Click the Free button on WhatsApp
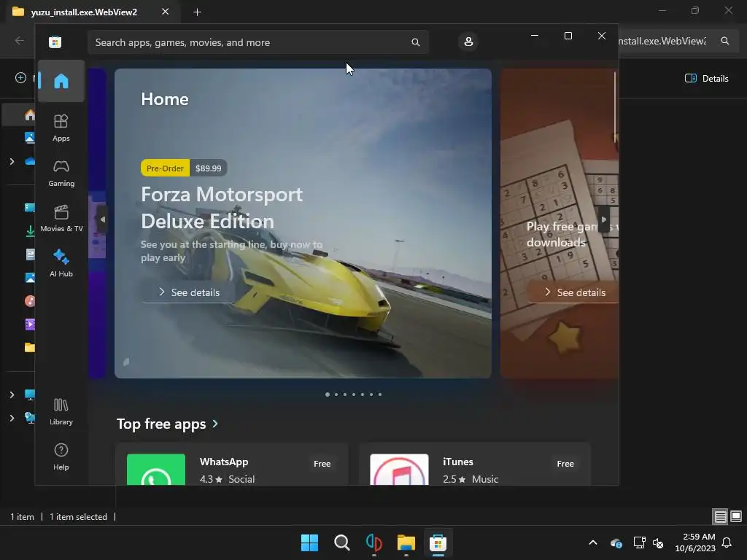The height and width of the screenshot is (560, 747). pyautogui.click(x=322, y=464)
